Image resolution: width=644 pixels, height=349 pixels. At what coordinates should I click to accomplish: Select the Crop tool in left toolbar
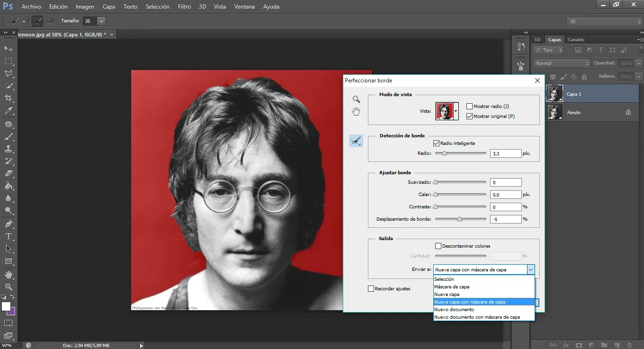(9, 98)
